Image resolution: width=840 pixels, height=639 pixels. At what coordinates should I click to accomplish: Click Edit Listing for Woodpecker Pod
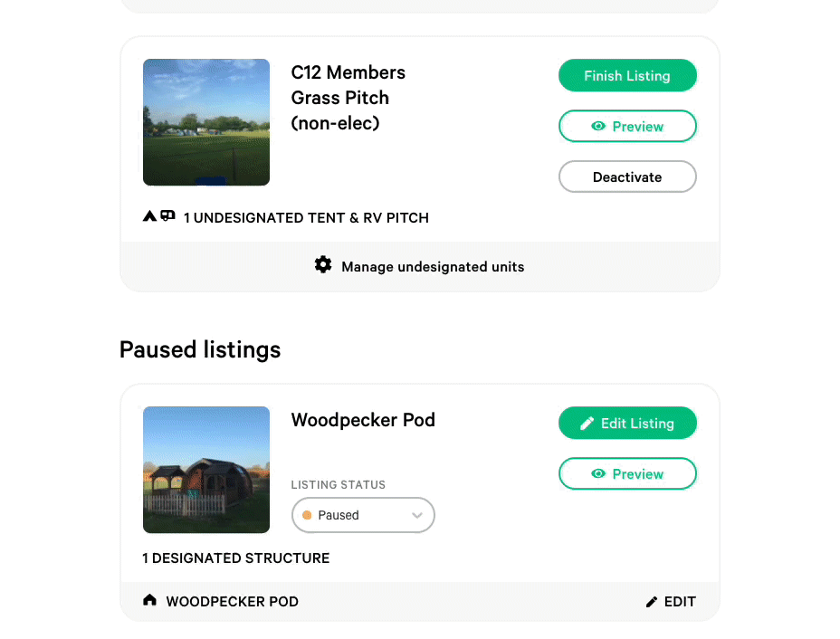click(627, 424)
